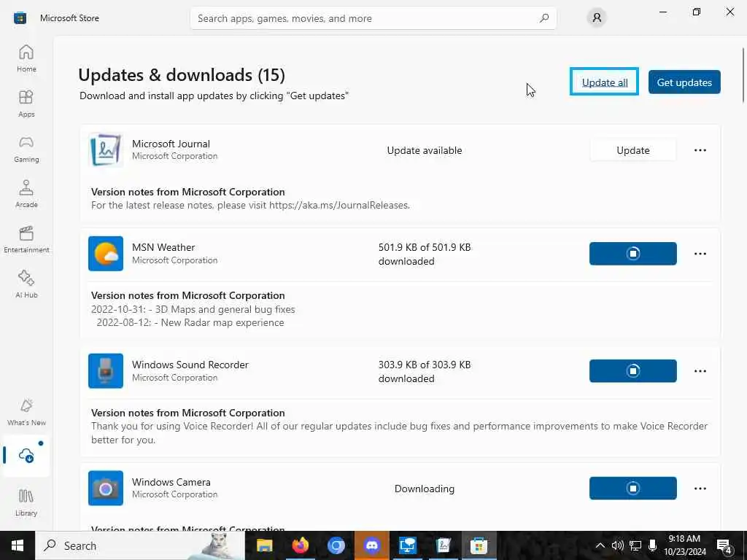Open the network icon in system tray
The image size is (747, 560).
point(635,545)
